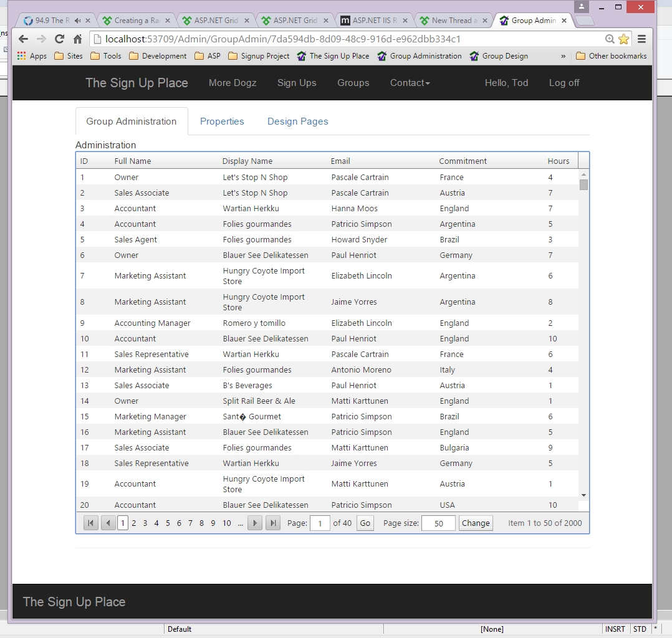Open The Sign Up Place bookmark

(x=333, y=56)
